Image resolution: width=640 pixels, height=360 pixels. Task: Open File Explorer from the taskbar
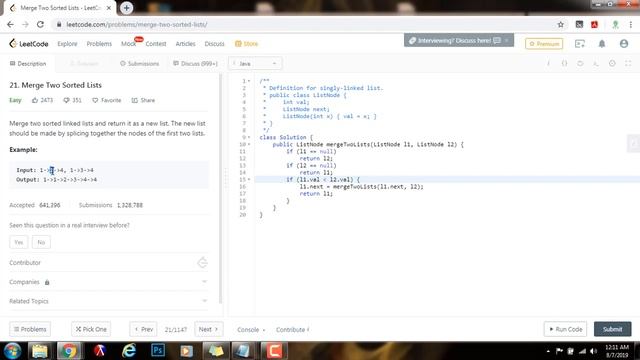[40, 351]
